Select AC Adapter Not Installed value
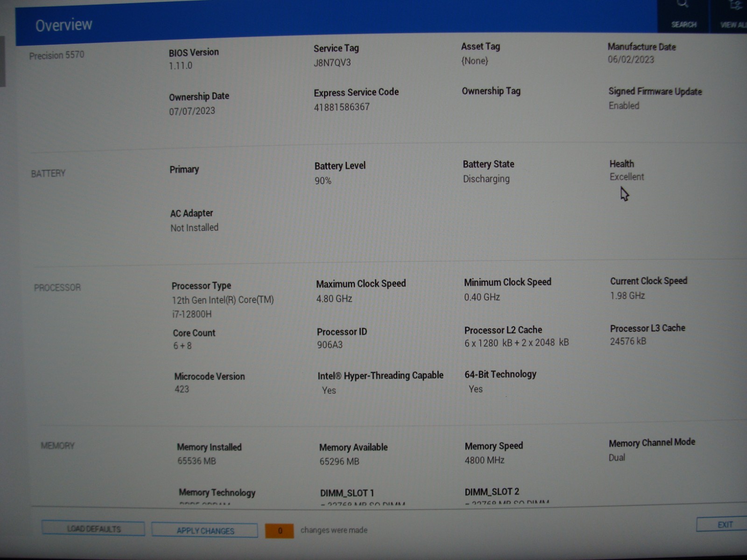This screenshot has width=747, height=560. pos(194,228)
